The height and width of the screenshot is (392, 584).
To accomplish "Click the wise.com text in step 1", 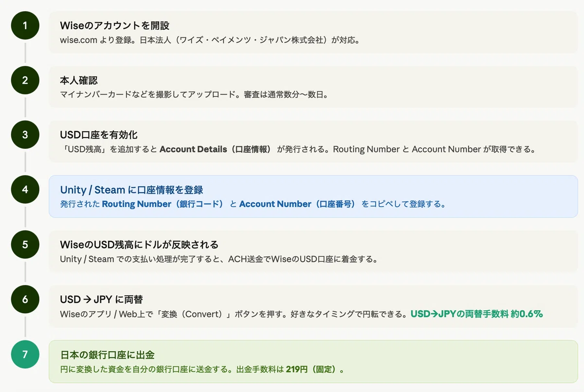I will click(79, 40).
